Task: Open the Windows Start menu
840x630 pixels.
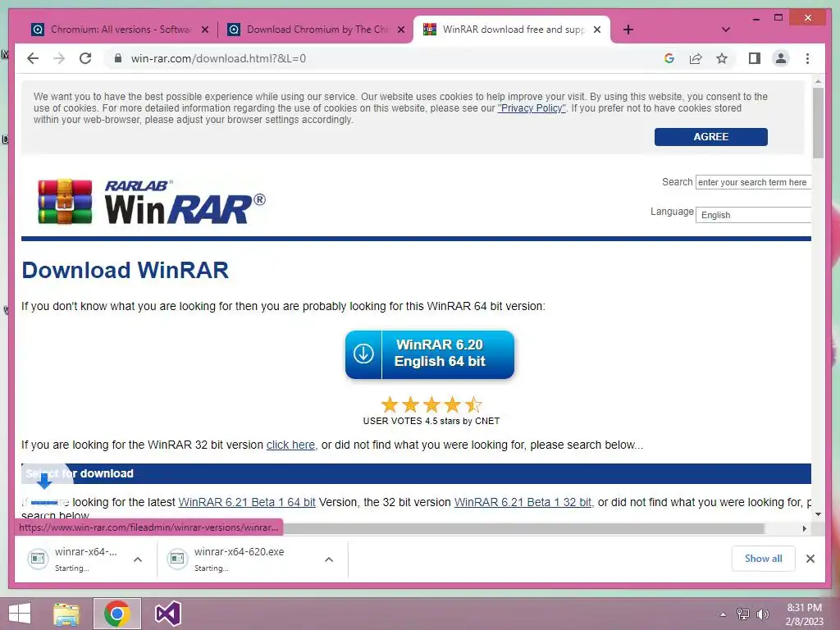Action: 20,614
